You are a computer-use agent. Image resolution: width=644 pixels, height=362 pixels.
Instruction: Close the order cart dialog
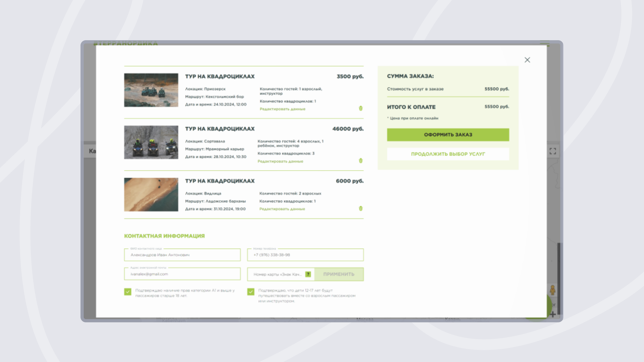click(x=527, y=60)
